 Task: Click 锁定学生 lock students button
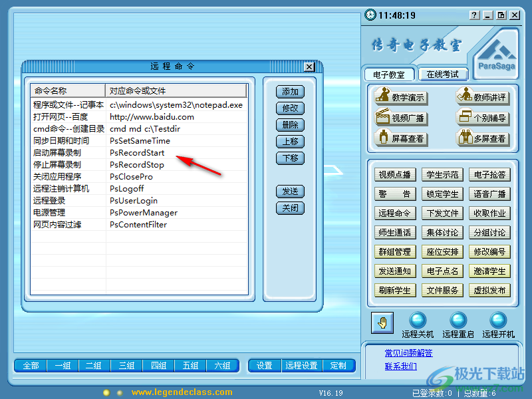pos(442,194)
